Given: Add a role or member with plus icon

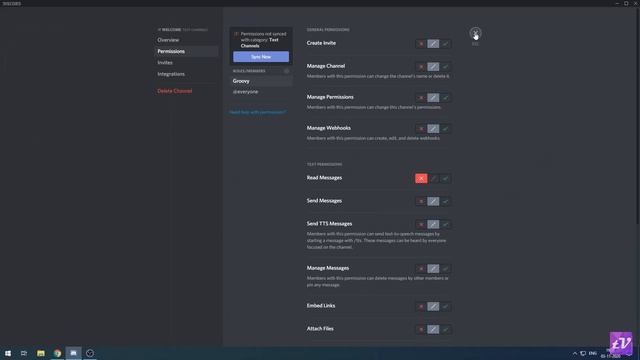Looking at the screenshot, I should 287,71.
